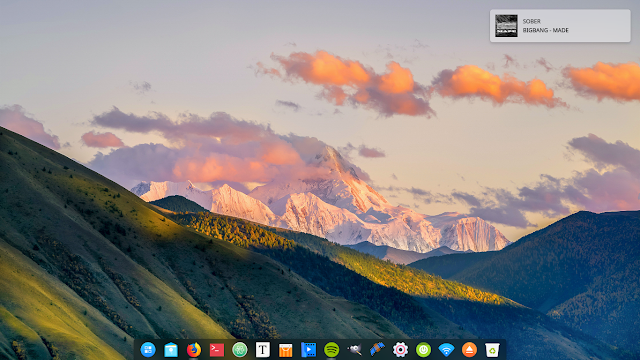Open Spotify from the dock
640x360 pixels.
(x=331, y=350)
